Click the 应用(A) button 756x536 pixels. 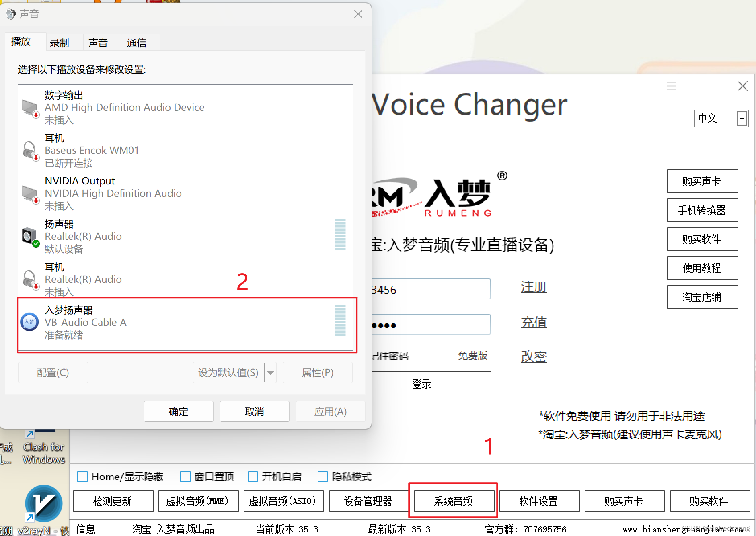pos(331,411)
